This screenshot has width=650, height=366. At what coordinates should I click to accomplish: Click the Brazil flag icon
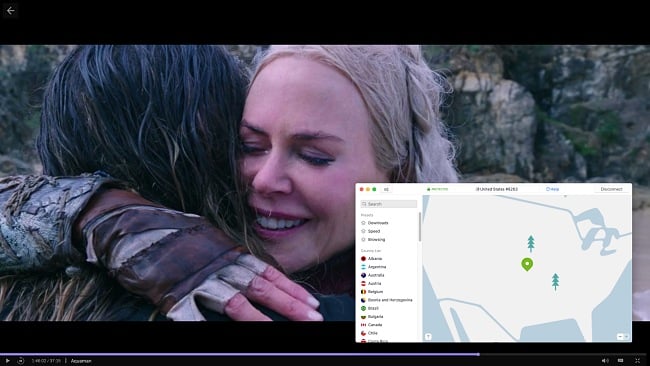point(364,308)
